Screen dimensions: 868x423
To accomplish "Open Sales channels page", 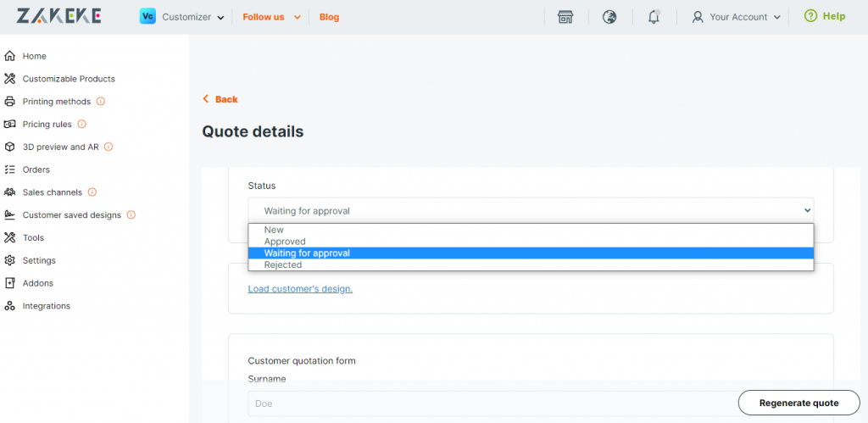I will pyautogui.click(x=52, y=192).
